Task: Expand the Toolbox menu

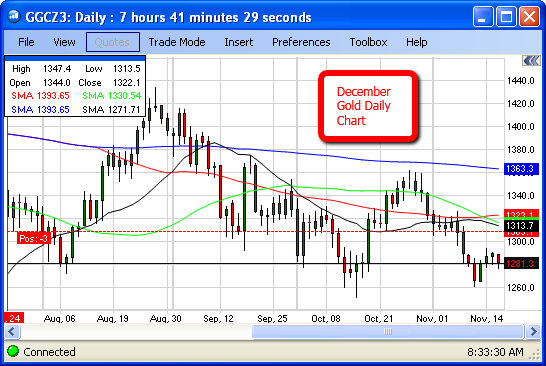Action: [368, 42]
